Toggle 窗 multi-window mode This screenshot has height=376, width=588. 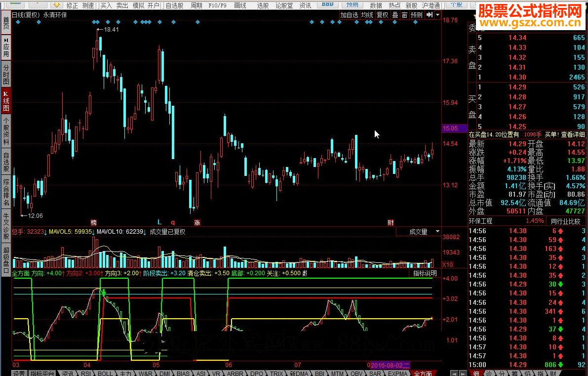404,15
